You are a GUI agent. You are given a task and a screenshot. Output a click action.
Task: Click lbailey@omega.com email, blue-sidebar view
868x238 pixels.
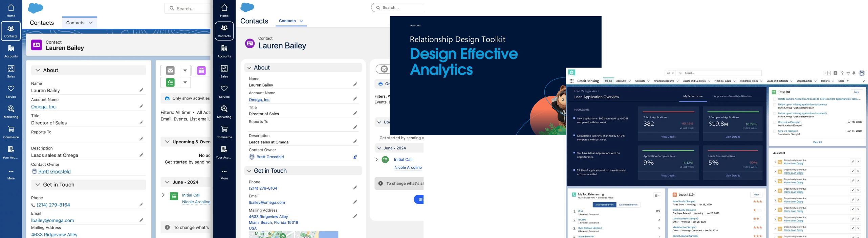pos(52,220)
